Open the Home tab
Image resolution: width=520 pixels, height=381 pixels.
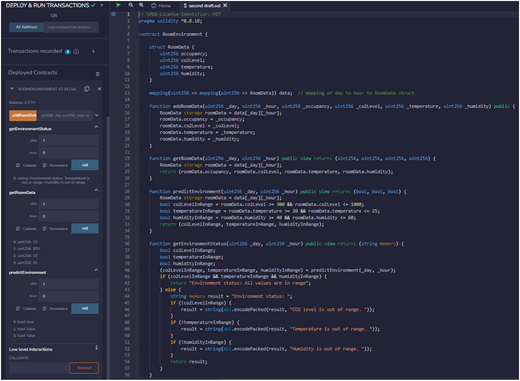(x=161, y=6)
